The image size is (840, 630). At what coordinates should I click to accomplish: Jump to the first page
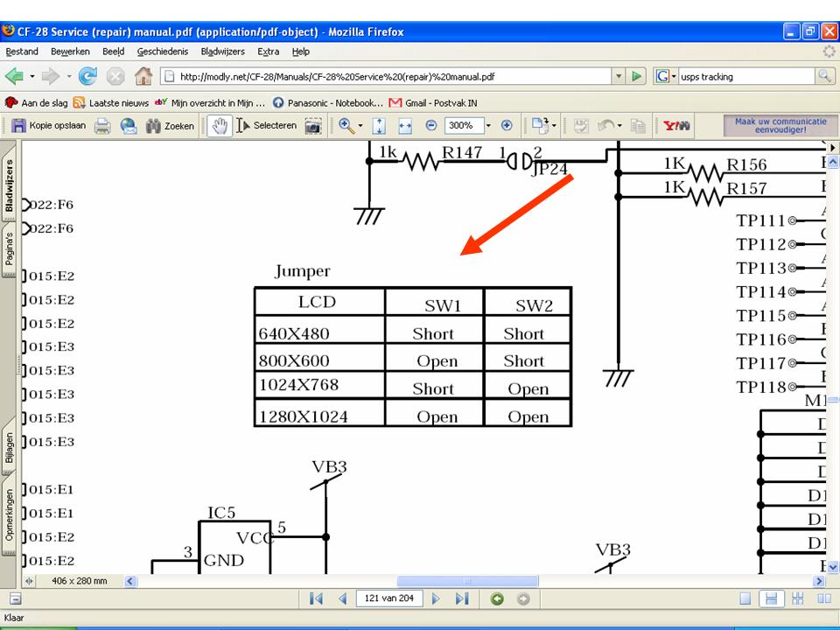tap(316, 598)
